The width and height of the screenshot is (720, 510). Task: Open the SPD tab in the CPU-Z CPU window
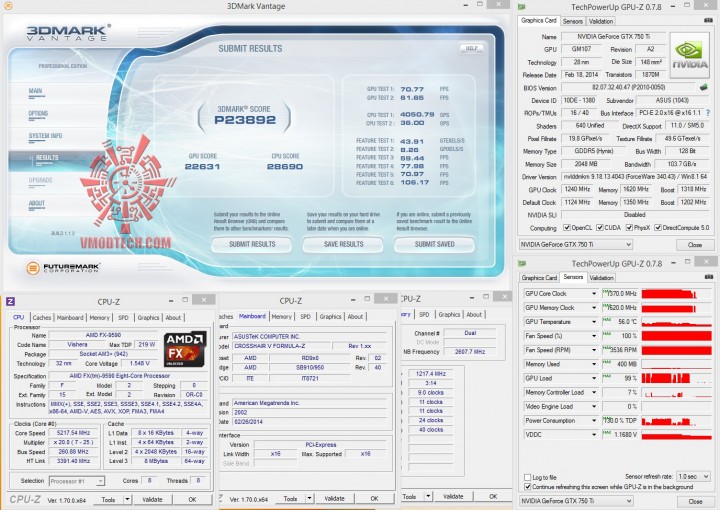click(123, 317)
